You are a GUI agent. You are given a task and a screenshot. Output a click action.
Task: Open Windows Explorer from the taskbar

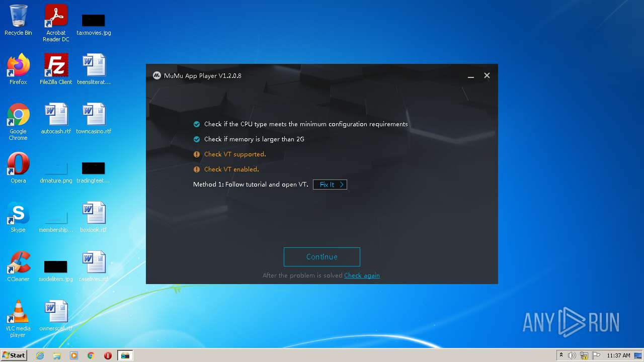(57, 355)
